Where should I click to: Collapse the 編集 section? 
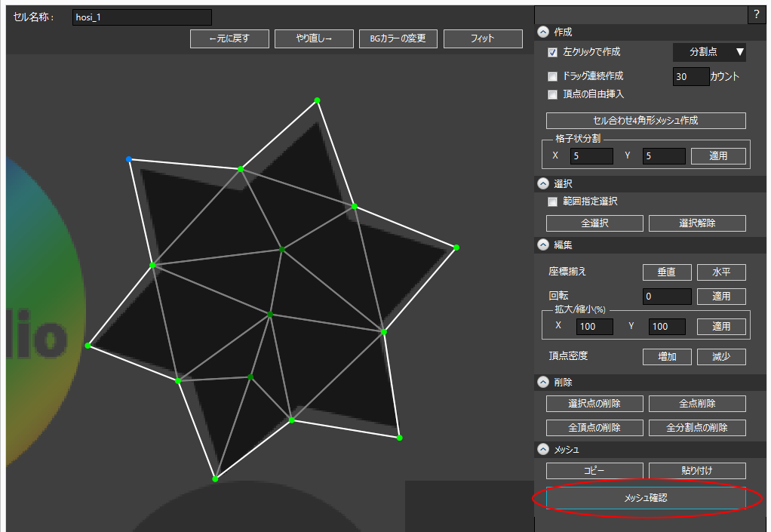click(543, 244)
